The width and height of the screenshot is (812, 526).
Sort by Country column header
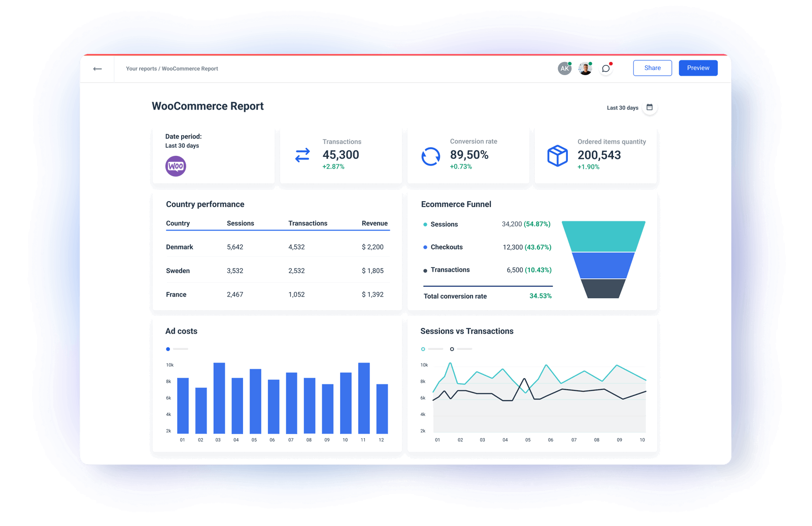(178, 223)
